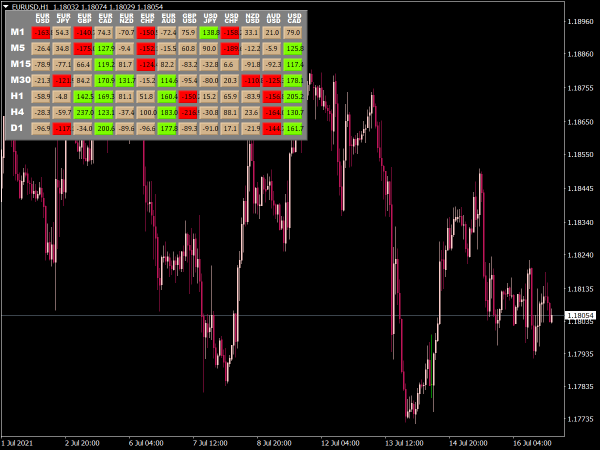Image resolution: width=600 pixels, height=450 pixels.
Task: Open the red M1 EURUSD cell
Action: [41, 33]
